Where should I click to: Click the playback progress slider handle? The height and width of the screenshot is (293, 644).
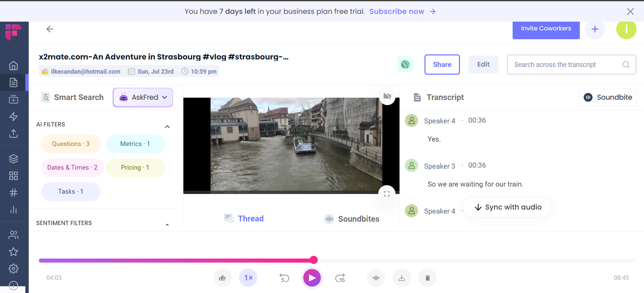[314, 260]
